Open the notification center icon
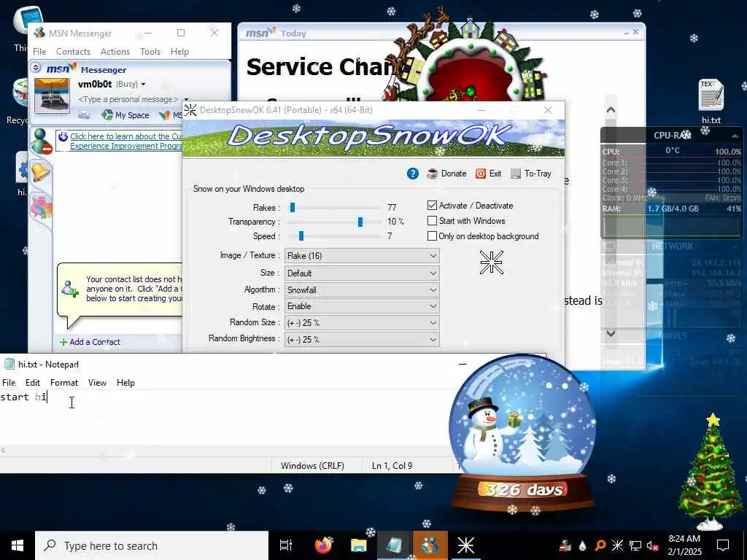This screenshot has height=560, width=747. 723,545
